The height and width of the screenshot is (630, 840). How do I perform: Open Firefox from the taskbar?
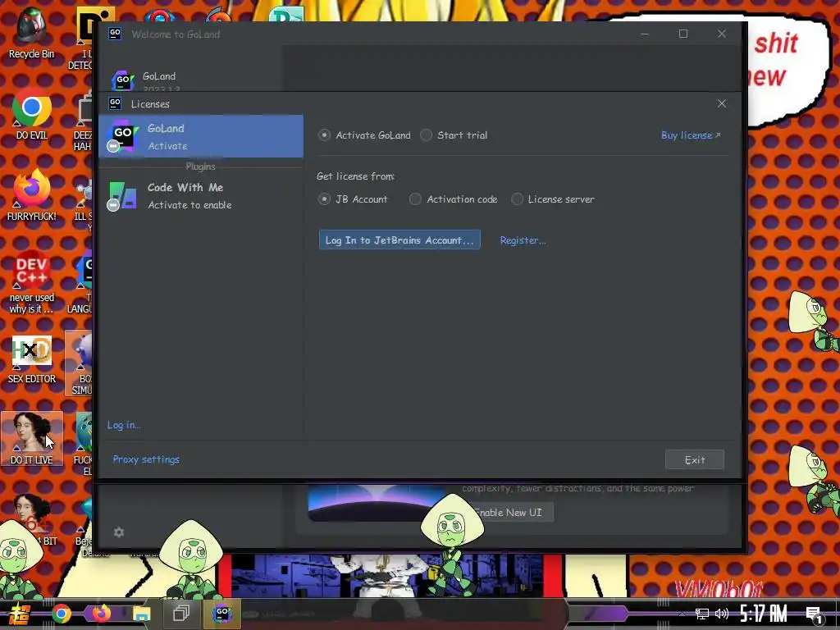click(x=101, y=613)
